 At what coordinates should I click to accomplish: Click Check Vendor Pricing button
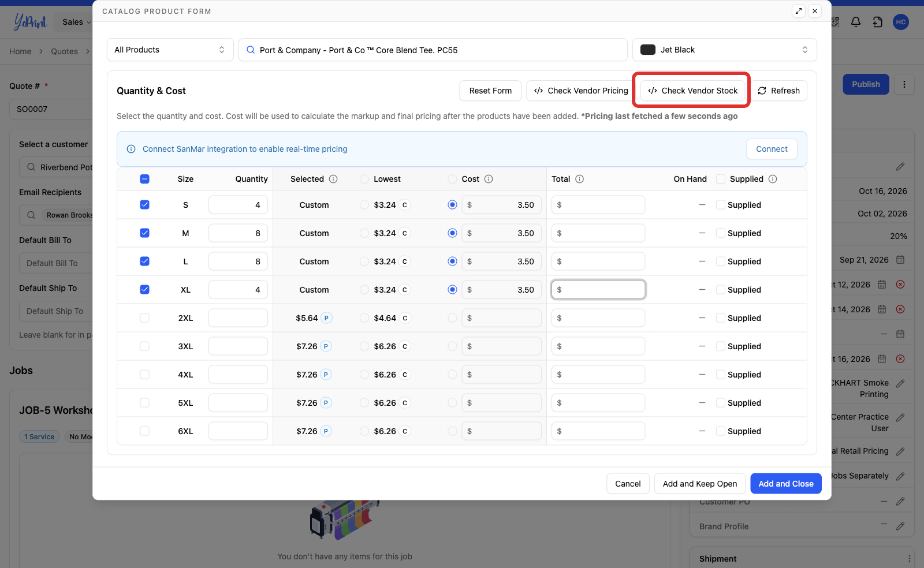coord(581,91)
